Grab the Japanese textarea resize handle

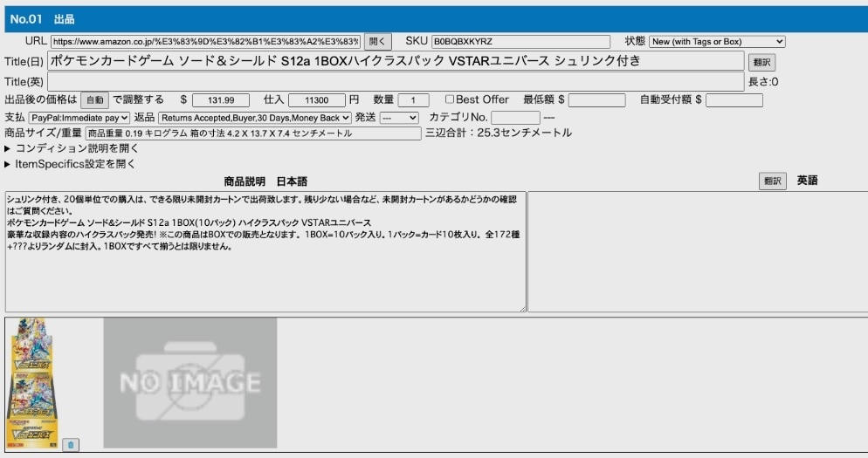[x=522, y=309]
